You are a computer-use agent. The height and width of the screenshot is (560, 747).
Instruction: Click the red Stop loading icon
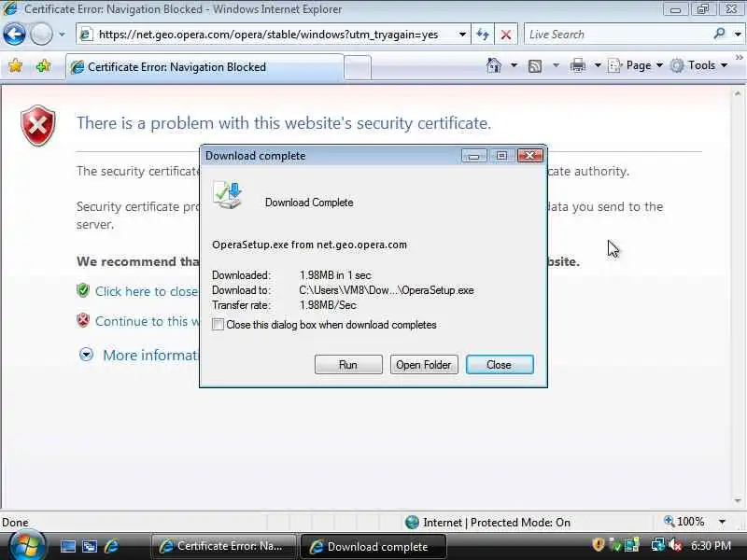[x=506, y=35]
